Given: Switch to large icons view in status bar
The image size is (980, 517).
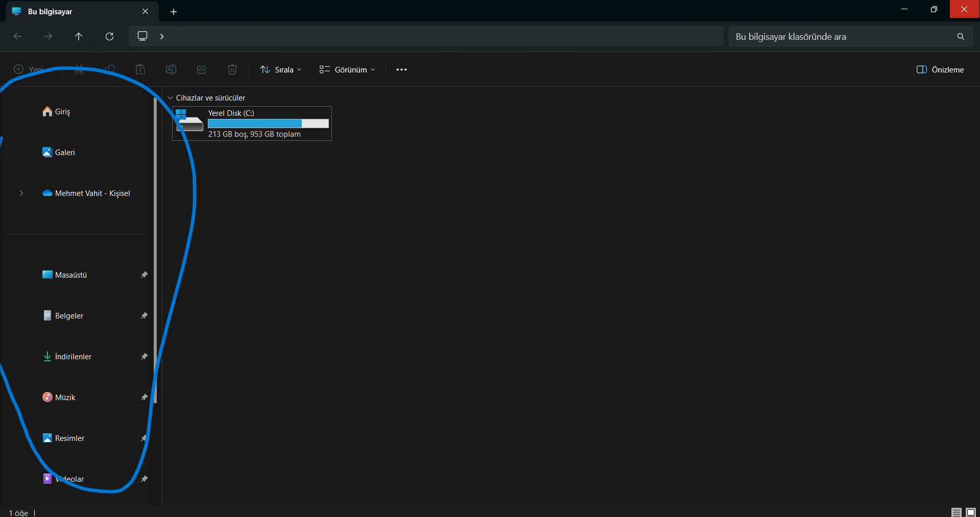Looking at the screenshot, I should 971,512.
